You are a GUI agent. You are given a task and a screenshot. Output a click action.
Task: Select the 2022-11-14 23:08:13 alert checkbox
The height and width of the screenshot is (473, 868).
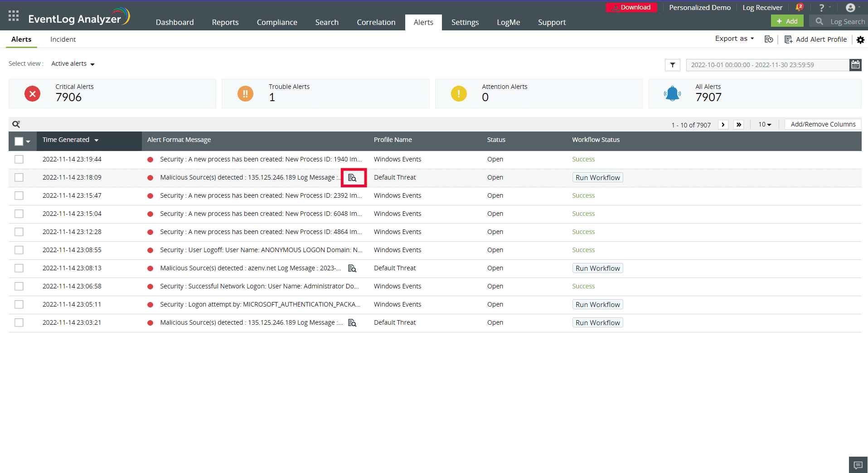point(19,268)
